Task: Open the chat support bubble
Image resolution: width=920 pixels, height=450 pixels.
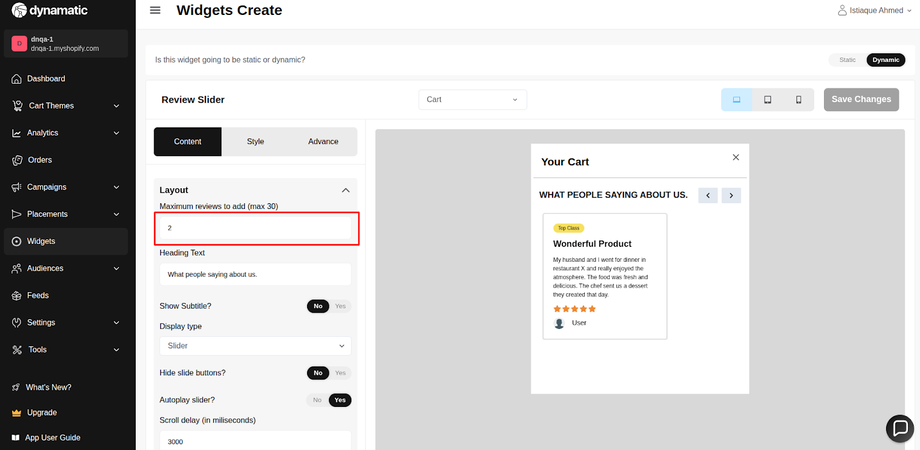Action: [x=900, y=428]
